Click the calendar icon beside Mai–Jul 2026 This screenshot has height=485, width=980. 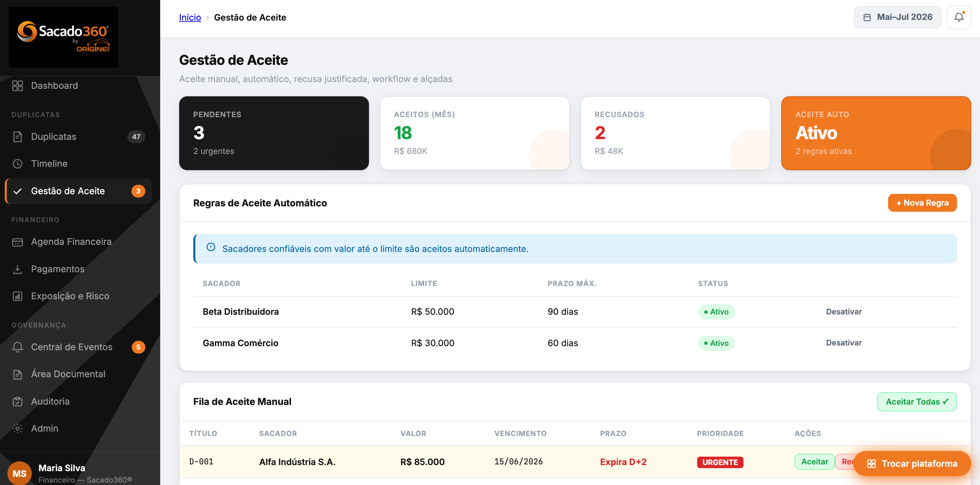pos(867,17)
